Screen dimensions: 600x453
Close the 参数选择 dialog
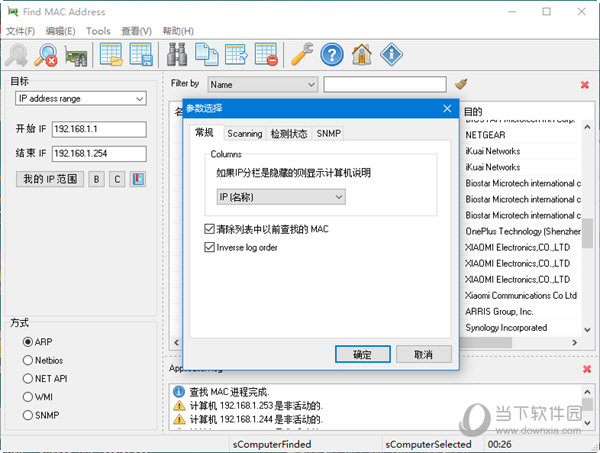[x=447, y=109]
